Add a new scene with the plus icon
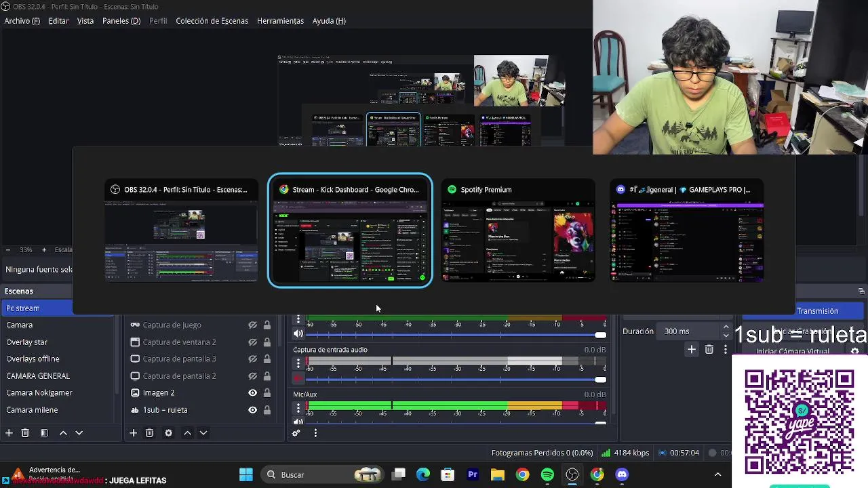Screen dimensions: 868x488 click(x=9, y=433)
